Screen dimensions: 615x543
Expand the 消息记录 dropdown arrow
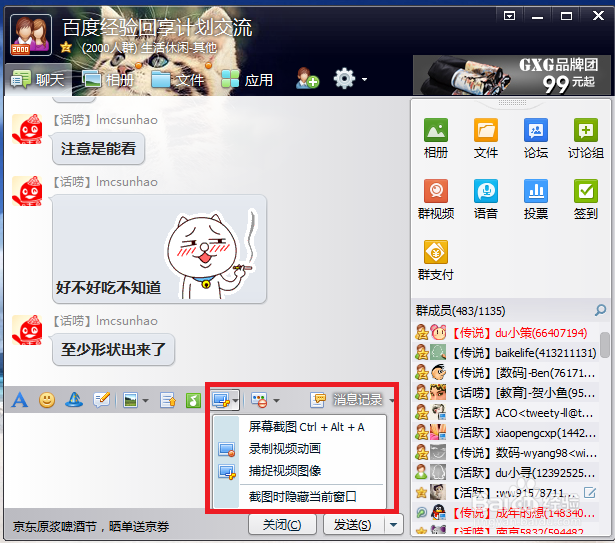pos(392,401)
